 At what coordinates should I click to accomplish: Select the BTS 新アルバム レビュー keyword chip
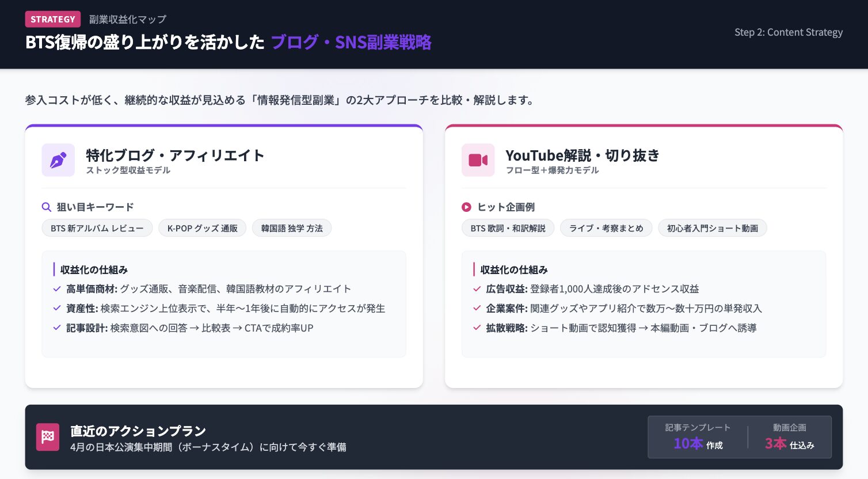coord(97,229)
